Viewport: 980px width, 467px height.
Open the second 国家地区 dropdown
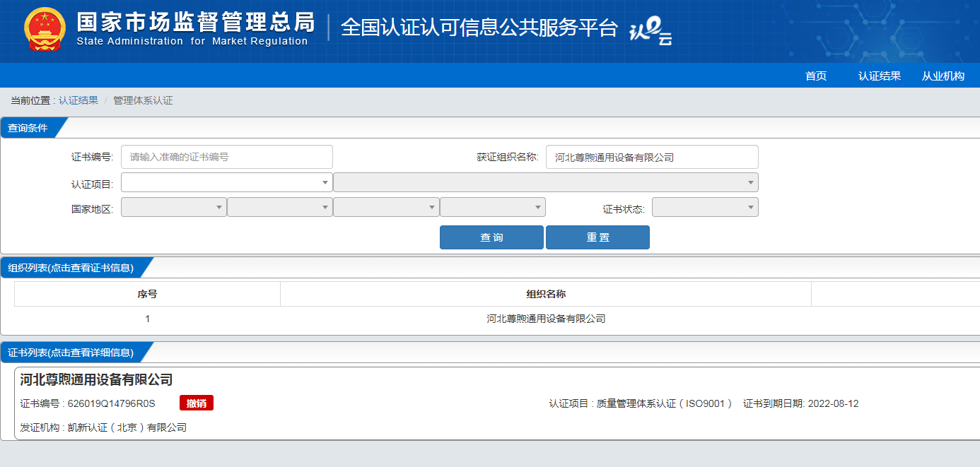point(280,207)
